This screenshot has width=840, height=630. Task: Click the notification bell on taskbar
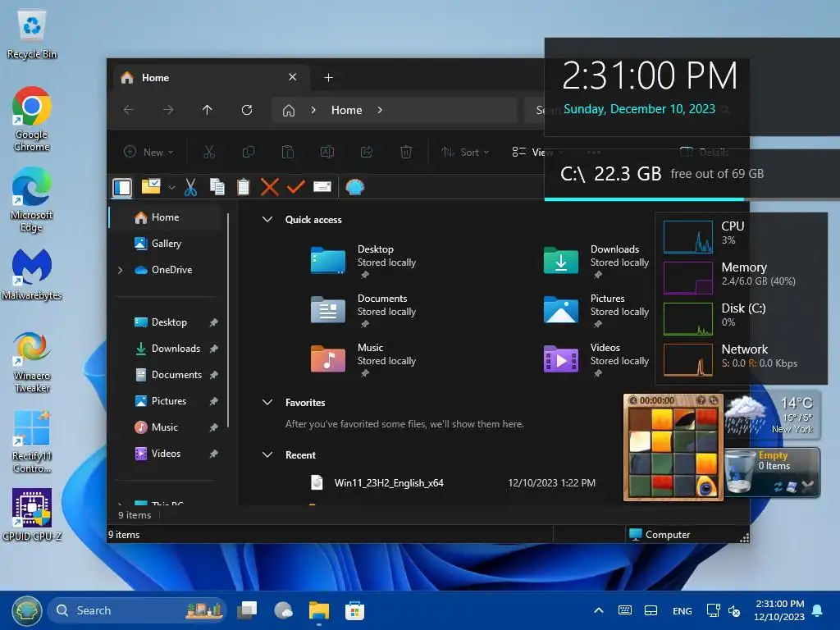pos(818,610)
